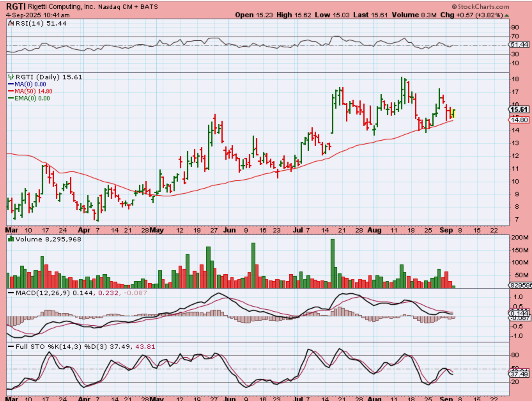Click the 150M label on the volume axis
Image resolution: width=532 pixels, height=401 pixels.
click(520, 250)
